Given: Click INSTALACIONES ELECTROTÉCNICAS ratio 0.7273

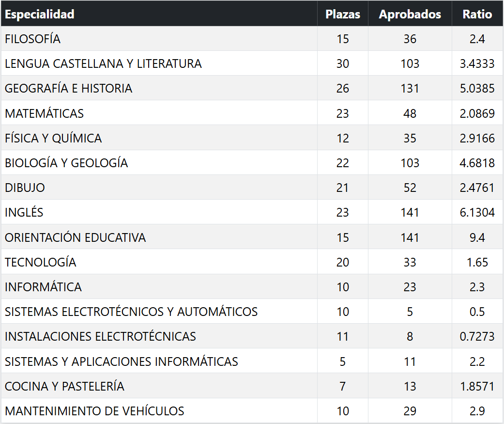Looking at the screenshot, I should (477, 336).
